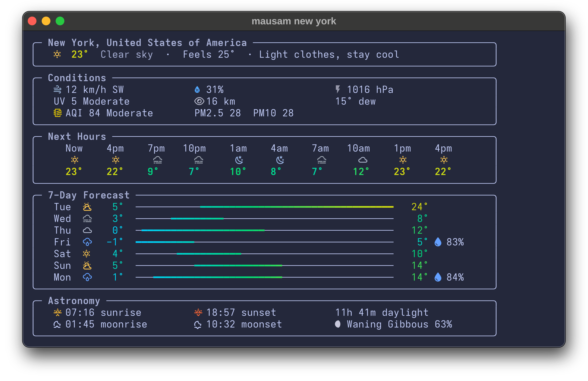Click the cloud icon under 10am
Viewport: 588px width, 381px height.
(x=363, y=160)
